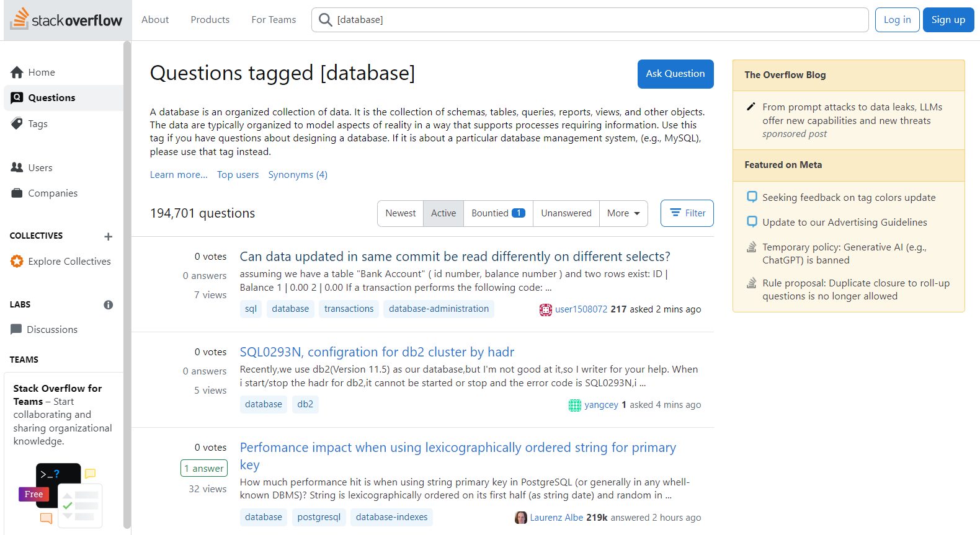
Task: Open question about data updated in same commit
Action: click(x=455, y=257)
